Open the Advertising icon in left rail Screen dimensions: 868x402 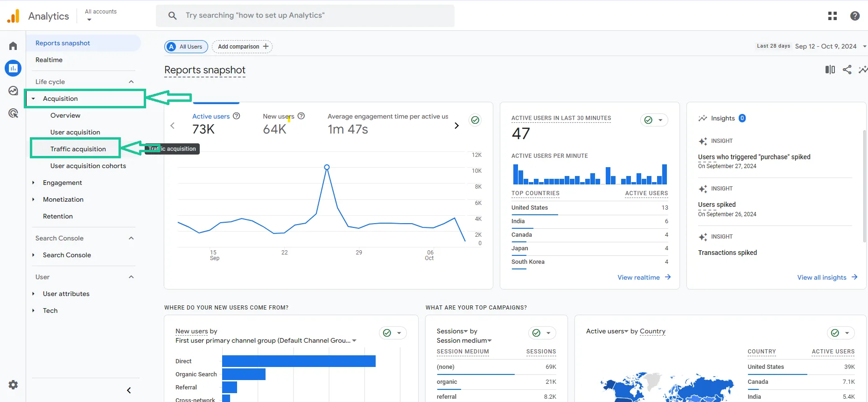coord(13,113)
